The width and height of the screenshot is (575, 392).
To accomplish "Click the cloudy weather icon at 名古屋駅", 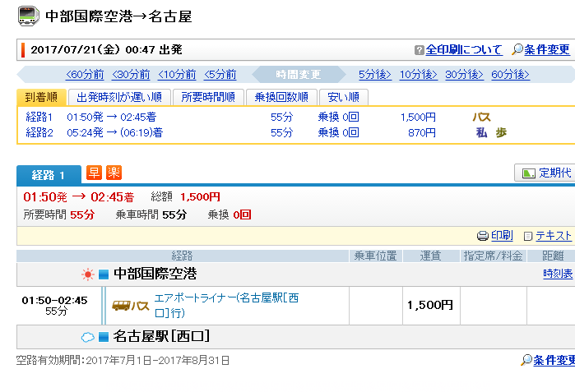I will [x=88, y=337].
